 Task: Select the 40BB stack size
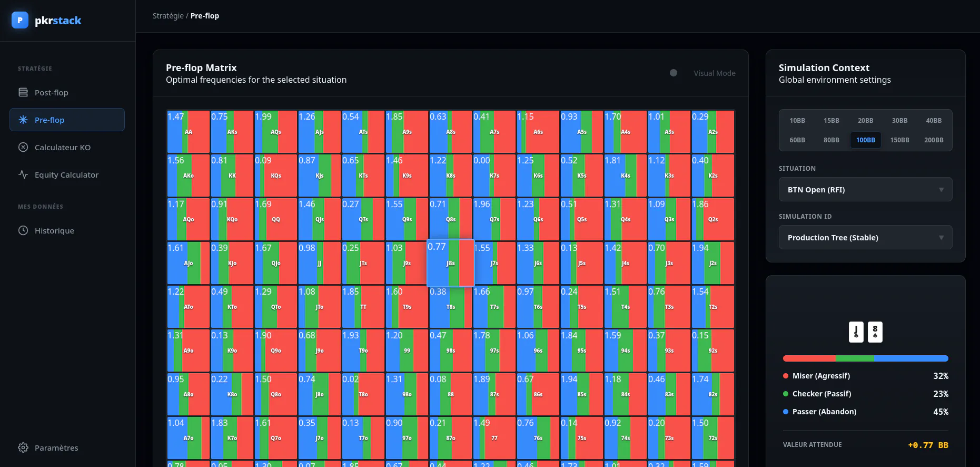tap(934, 121)
